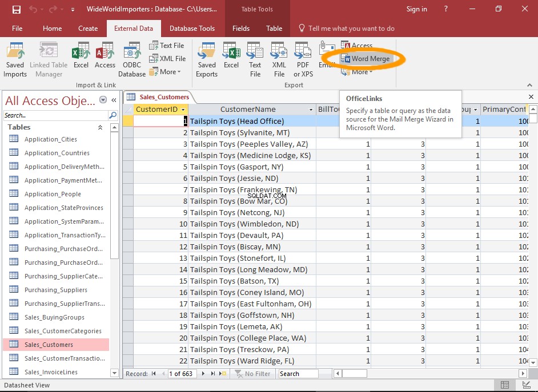Open Quick Access Toolbar customize dropdown
Screen dimensions: 538x392
coord(73,10)
